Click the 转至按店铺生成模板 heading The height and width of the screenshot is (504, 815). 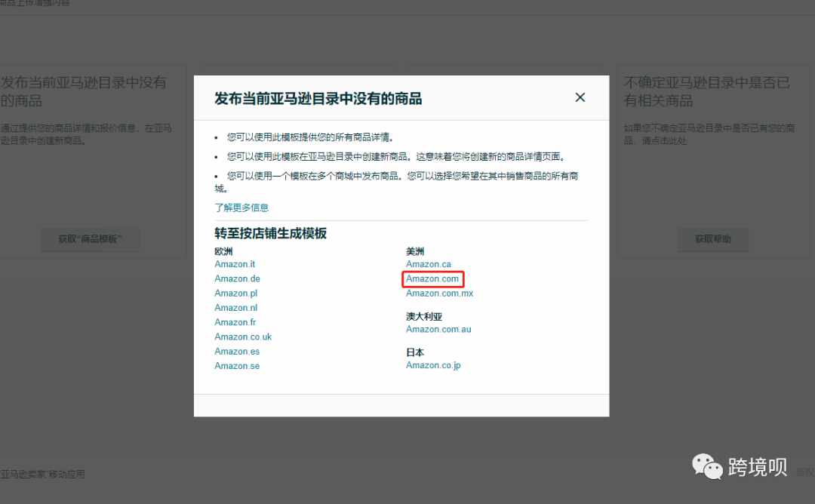(270, 233)
